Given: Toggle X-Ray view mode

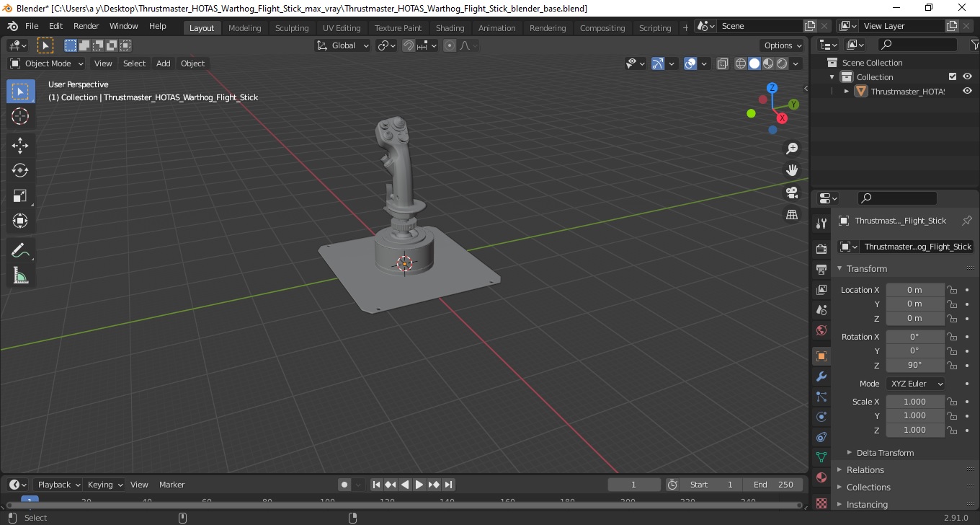Looking at the screenshot, I should coord(723,63).
